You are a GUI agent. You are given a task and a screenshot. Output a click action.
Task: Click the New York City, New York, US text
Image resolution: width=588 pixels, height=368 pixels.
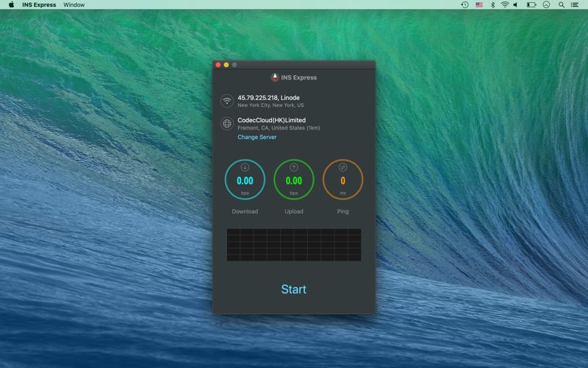point(270,105)
